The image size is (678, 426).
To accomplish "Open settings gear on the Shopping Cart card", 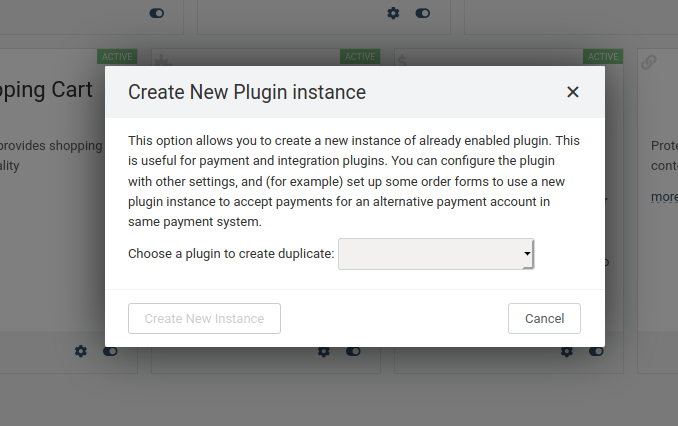I will (x=80, y=351).
